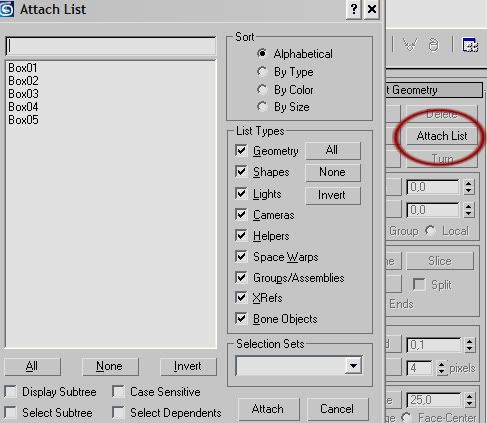Enable the Case Sensitive checkbox

tap(118, 392)
